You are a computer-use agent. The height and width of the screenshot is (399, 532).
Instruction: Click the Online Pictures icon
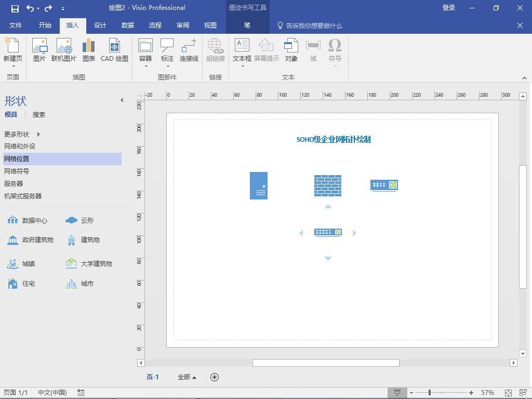[63, 50]
